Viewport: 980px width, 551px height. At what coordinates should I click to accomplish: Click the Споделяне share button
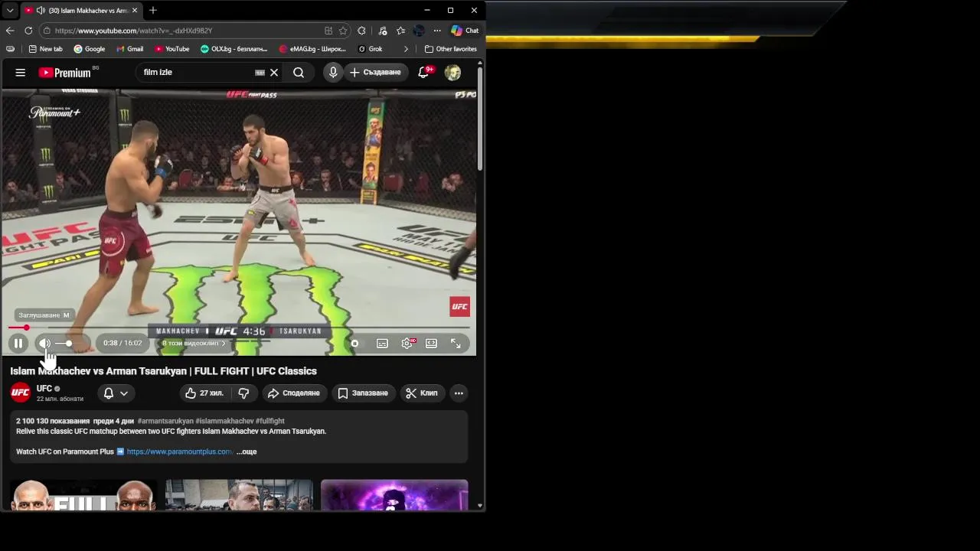tap(293, 393)
